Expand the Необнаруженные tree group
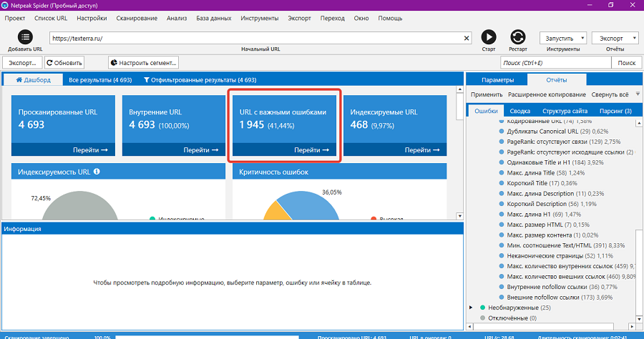Screen dimensions: 644x339 [x=471, y=308]
